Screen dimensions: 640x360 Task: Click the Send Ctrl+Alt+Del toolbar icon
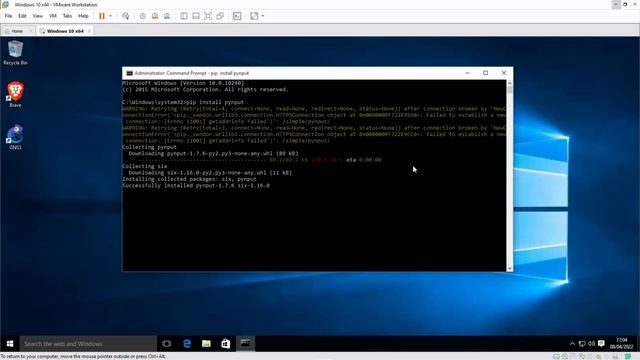pos(126,16)
